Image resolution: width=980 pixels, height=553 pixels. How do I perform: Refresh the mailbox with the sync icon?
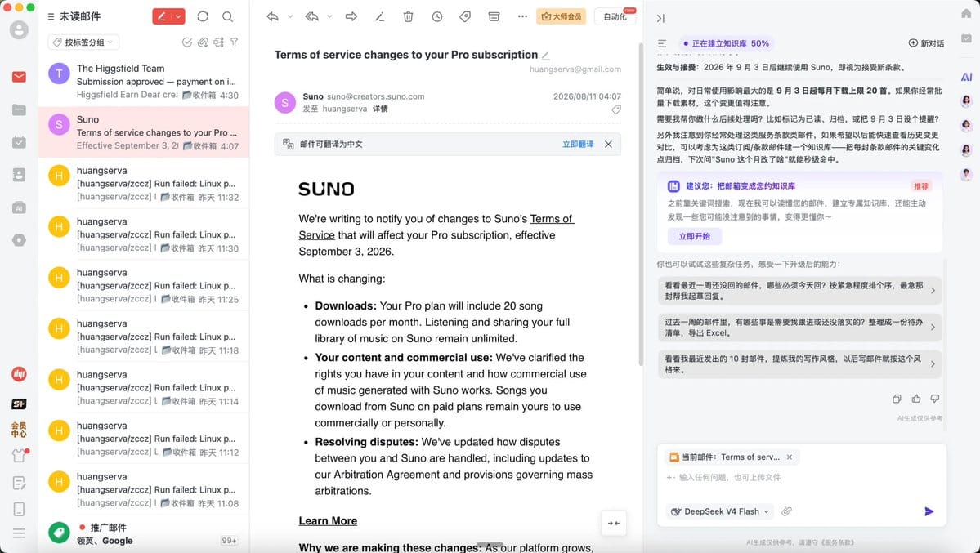click(203, 17)
